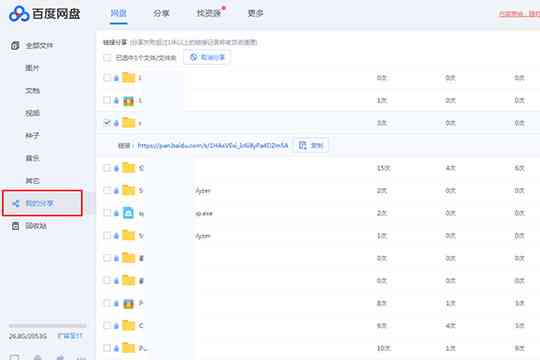
Task: Click the 我的分享 share icon in sidebar
Action: pos(16,203)
